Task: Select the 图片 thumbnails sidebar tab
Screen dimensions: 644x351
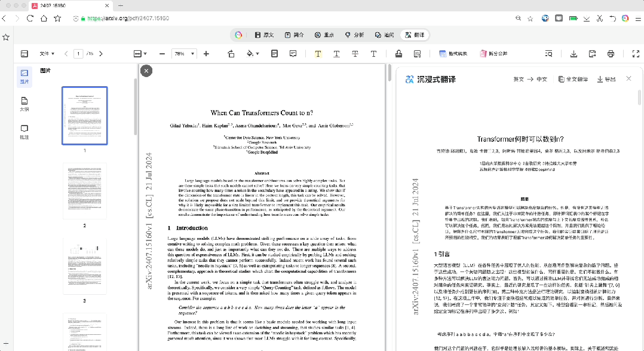Action: click(24, 77)
